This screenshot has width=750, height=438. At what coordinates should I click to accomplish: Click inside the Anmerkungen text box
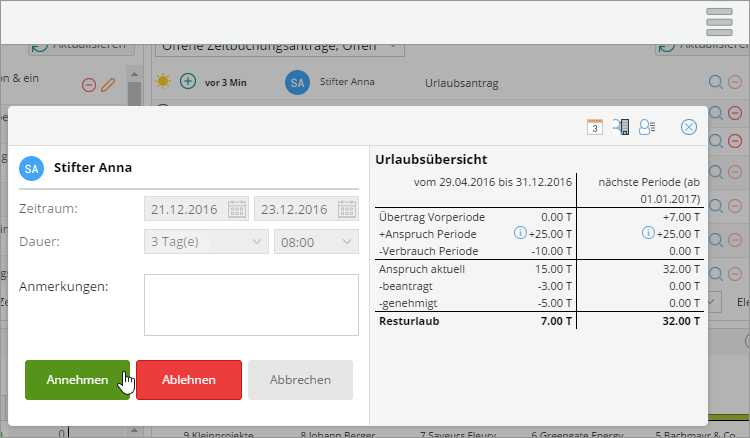pyautogui.click(x=251, y=305)
